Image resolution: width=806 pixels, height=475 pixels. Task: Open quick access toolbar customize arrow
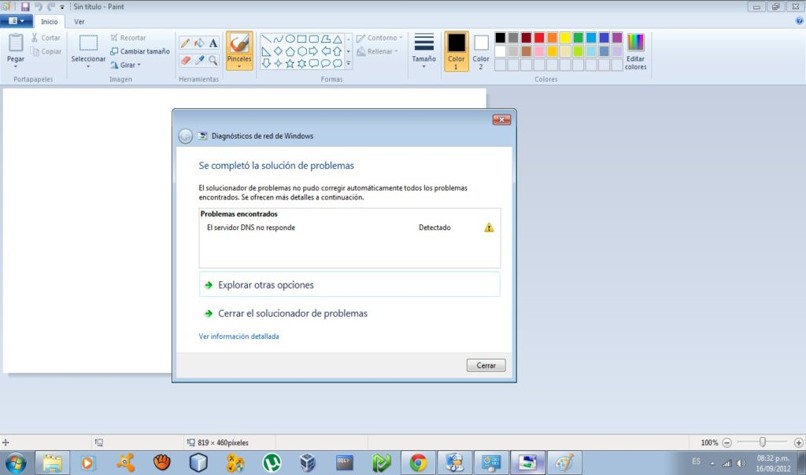click(62, 7)
